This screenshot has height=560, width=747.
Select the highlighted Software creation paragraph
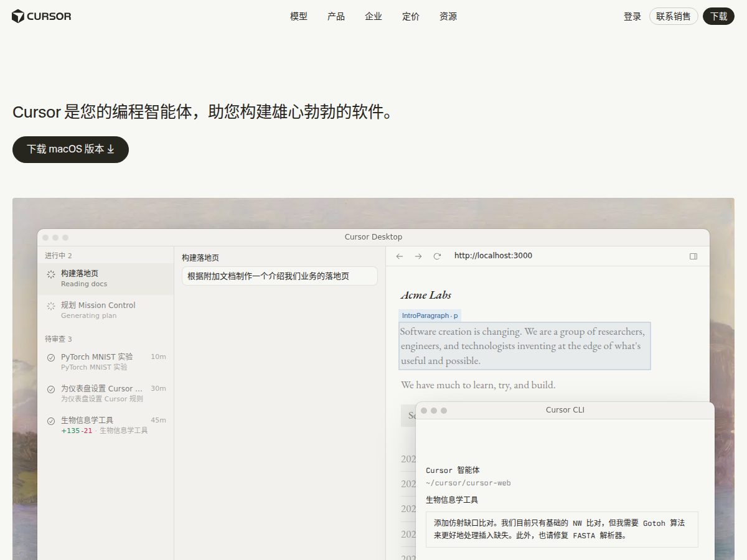click(x=525, y=346)
